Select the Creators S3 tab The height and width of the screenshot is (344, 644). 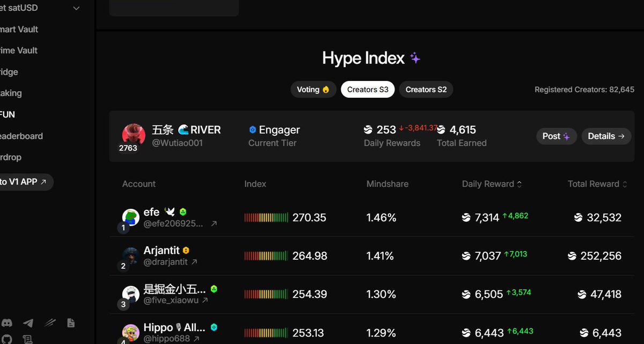368,90
